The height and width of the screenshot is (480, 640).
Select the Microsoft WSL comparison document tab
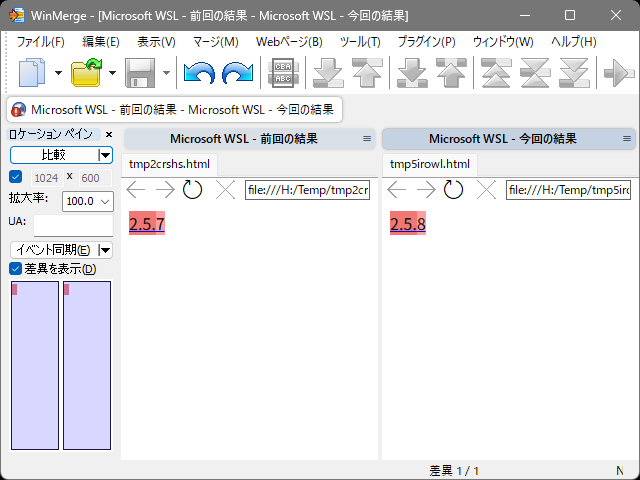pos(175,109)
